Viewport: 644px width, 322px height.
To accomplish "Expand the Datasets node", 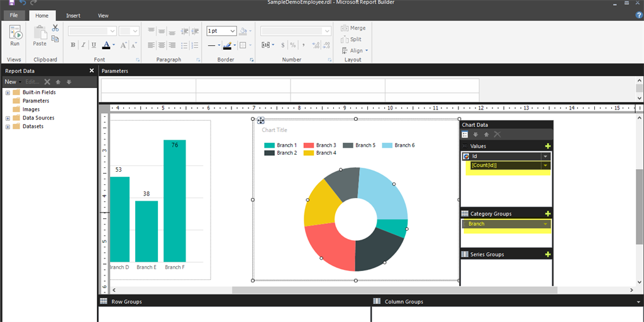I will click(8, 126).
